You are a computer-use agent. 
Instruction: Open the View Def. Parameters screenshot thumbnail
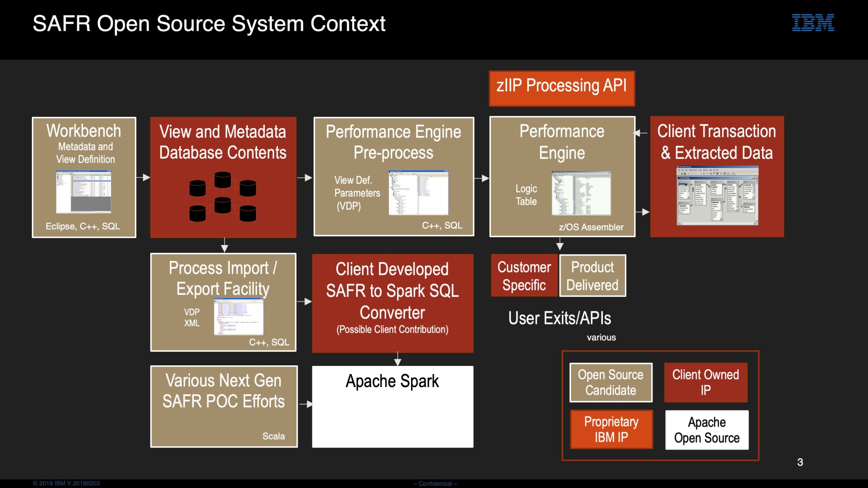click(x=418, y=192)
